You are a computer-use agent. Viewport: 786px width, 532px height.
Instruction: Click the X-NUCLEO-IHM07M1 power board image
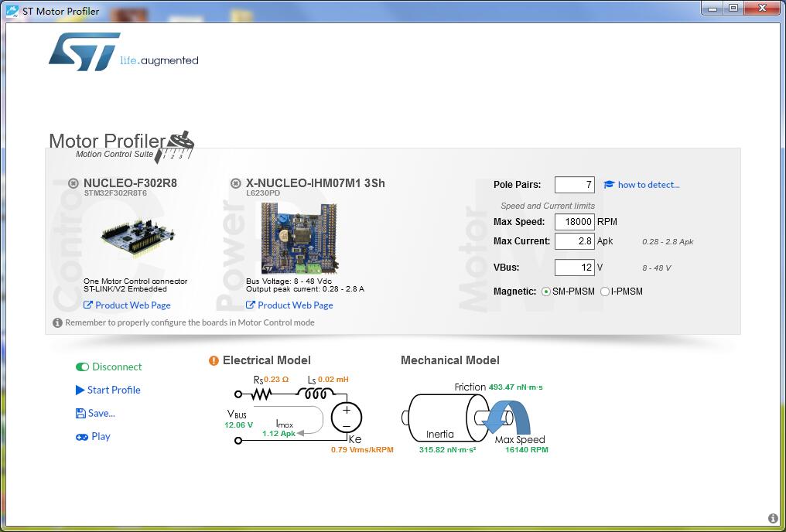point(299,238)
